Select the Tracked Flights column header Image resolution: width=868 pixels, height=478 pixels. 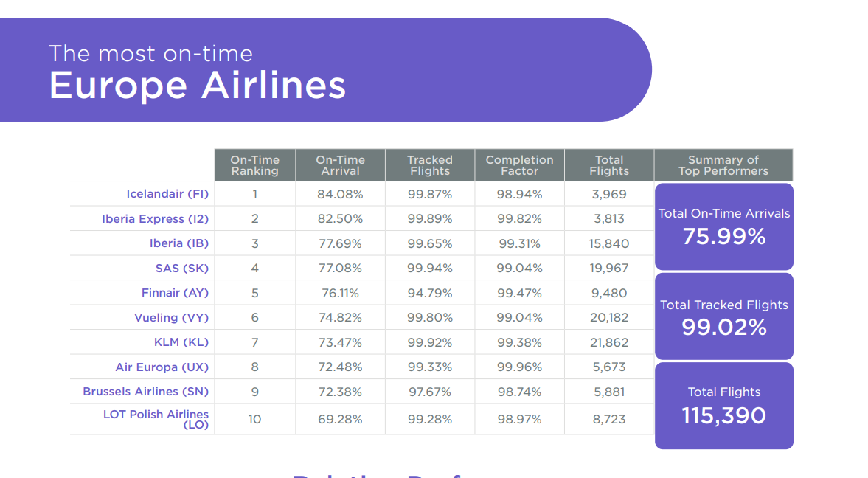430,165
